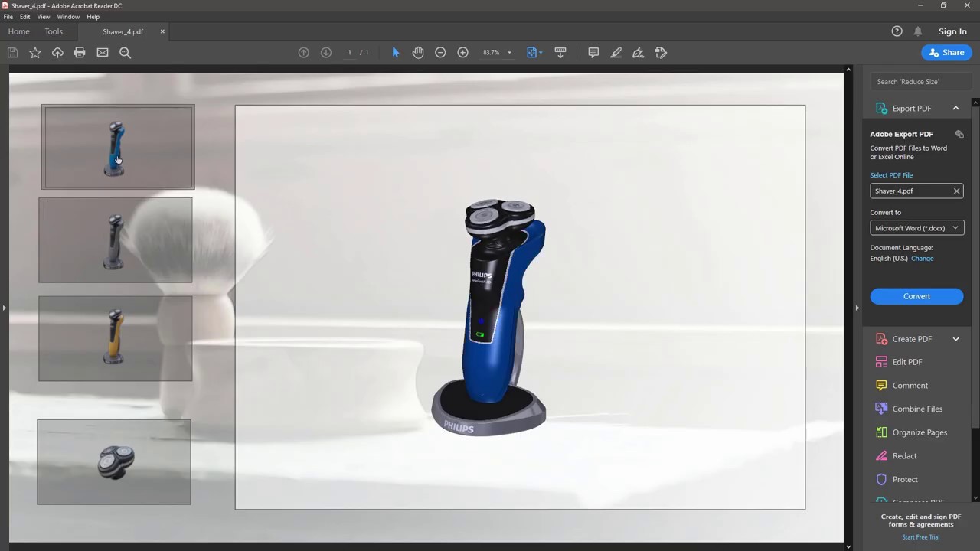Click document scrollbar down arrow
Screen dimensions: 980x551
[x=848, y=546]
